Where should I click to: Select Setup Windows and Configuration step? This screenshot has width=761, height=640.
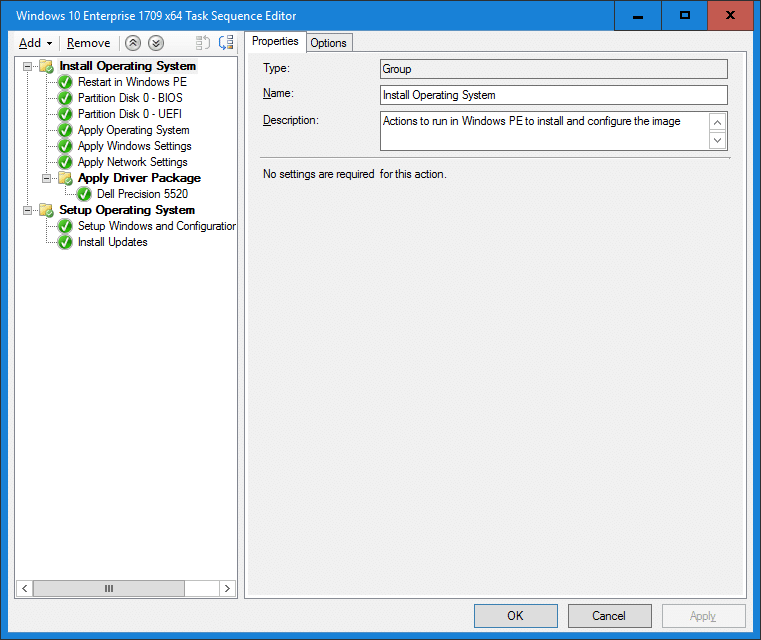[x=157, y=226]
